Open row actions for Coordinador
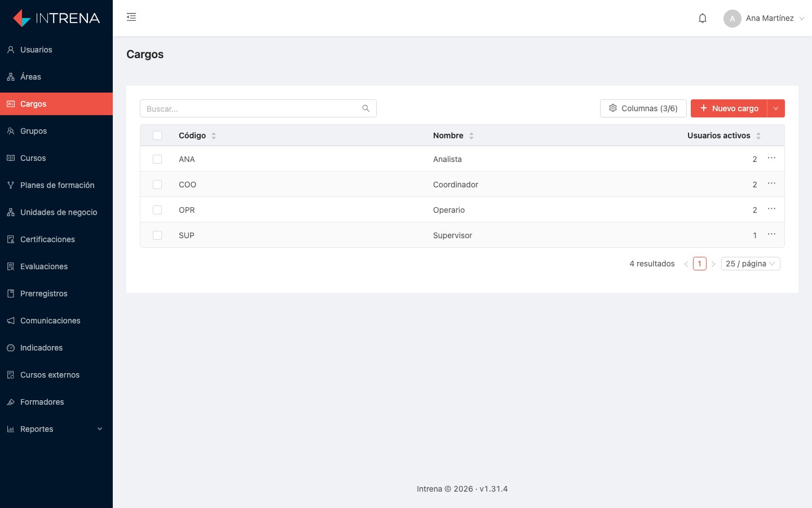812x508 pixels. point(771,183)
